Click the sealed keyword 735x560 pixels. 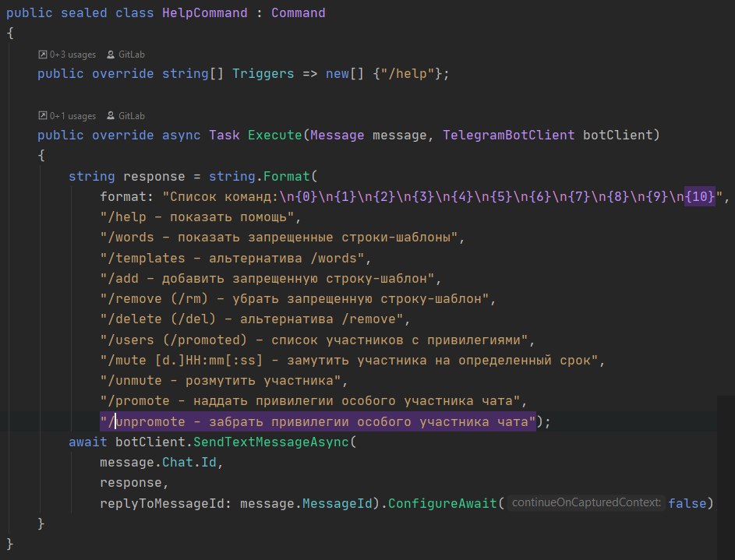[84, 13]
